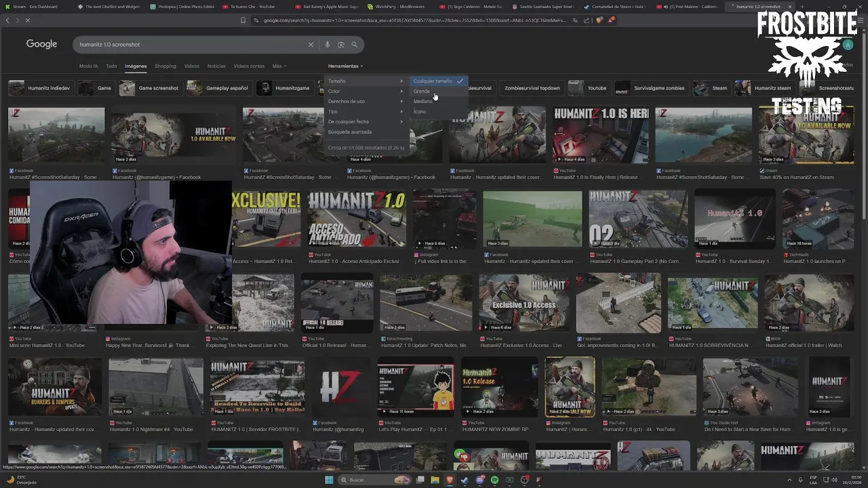Open File Explorer from the taskbar
Screen dimensions: 868x488
click(435, 480)
